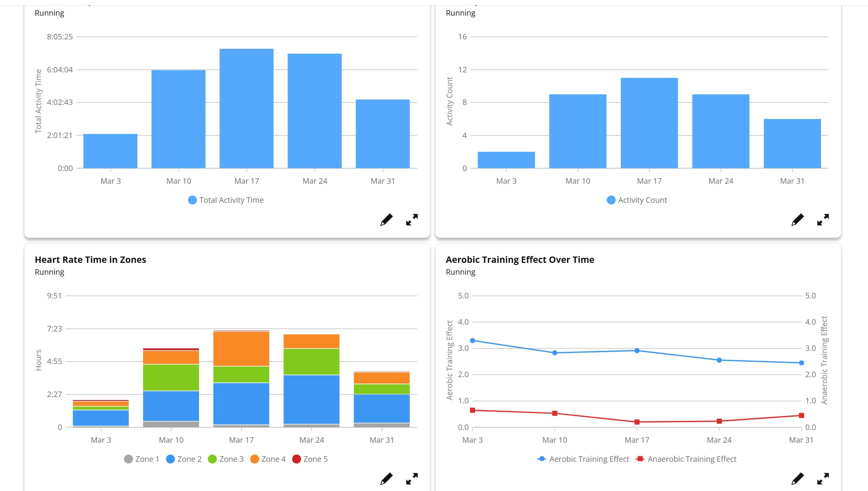Edit the Total Activity Time chart
Image resolution: width=868 pixels, height=491 pixels.
point(386,220)
